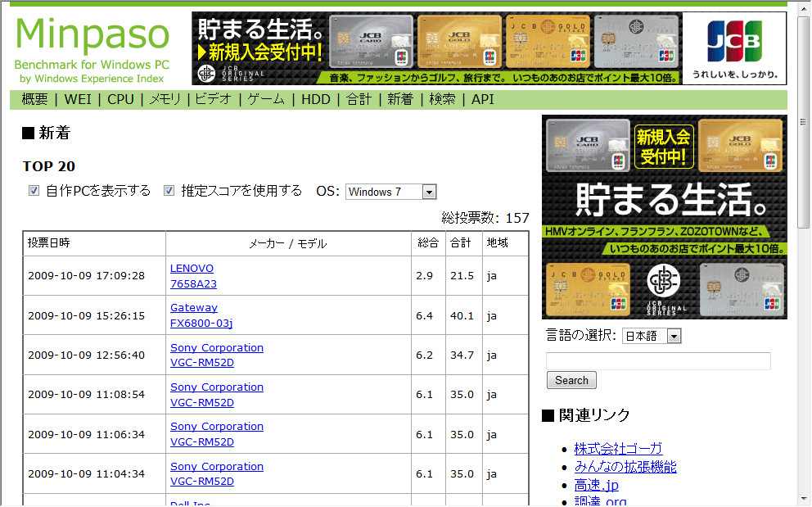Viewport: 812px width, 507px height.
Task: Switch to the WEI section
Action: pos(78,98)
